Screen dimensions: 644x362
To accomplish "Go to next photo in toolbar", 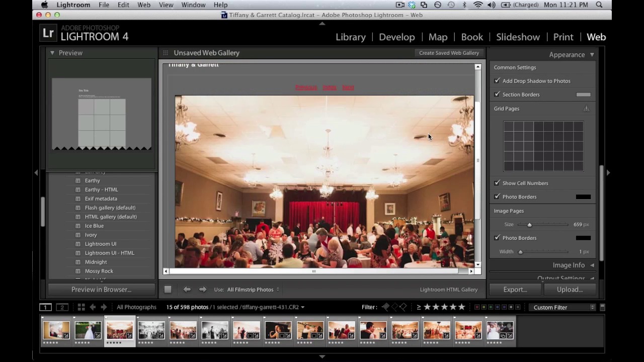I will 203,290.
